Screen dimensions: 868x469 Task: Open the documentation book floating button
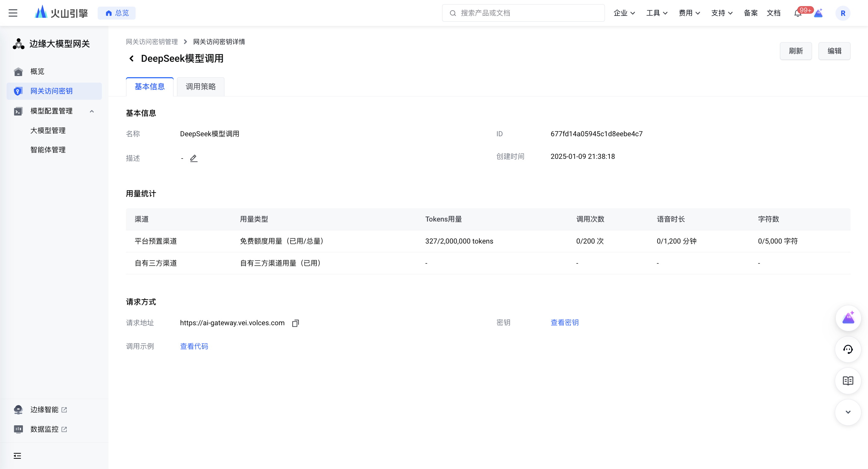pos(848,381)
